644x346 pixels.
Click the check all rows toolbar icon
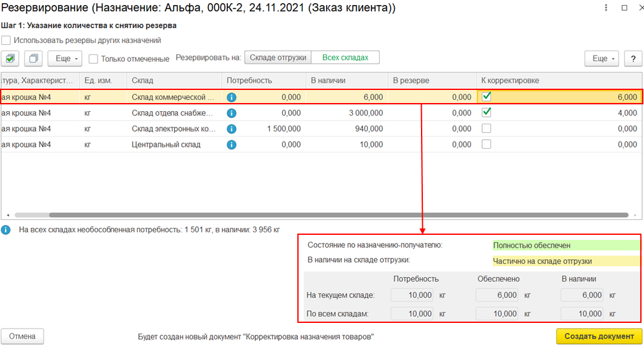[10, 59]
